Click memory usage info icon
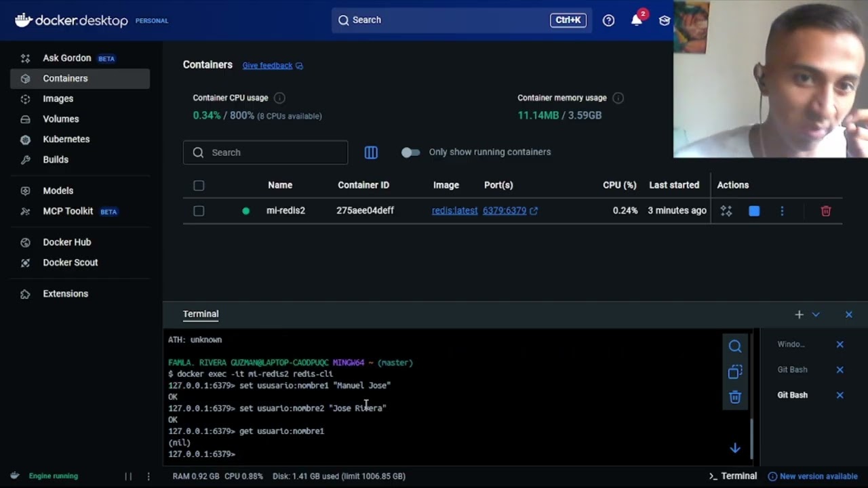This screenshot has width=868, height=488. [618, 98]
